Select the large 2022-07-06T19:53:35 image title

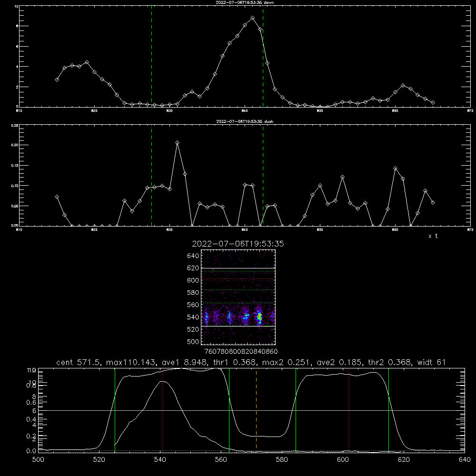click(238, 244)
